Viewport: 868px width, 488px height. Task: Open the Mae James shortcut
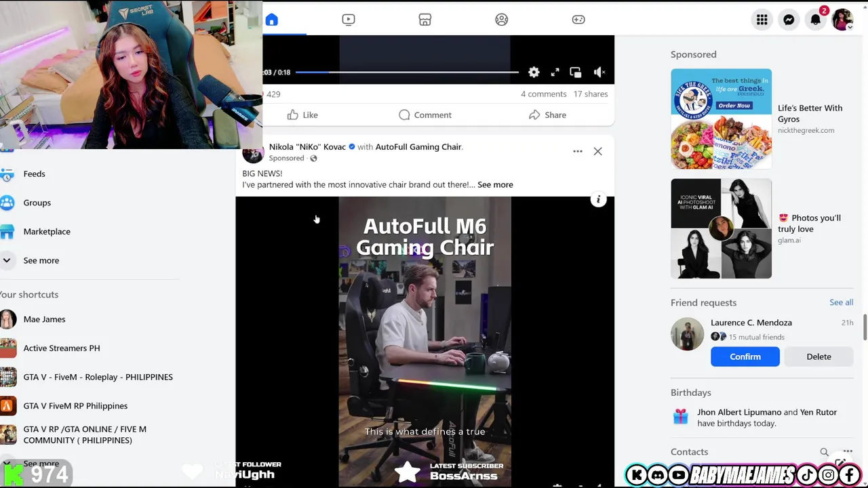pyautogui.click(x=44, y=319)
